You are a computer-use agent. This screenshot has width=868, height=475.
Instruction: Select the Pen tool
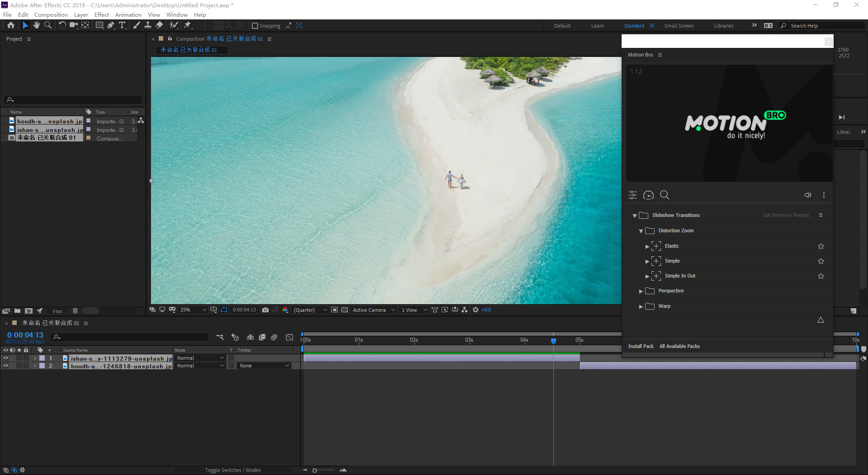pyautogui.click(x=111, y=25)
